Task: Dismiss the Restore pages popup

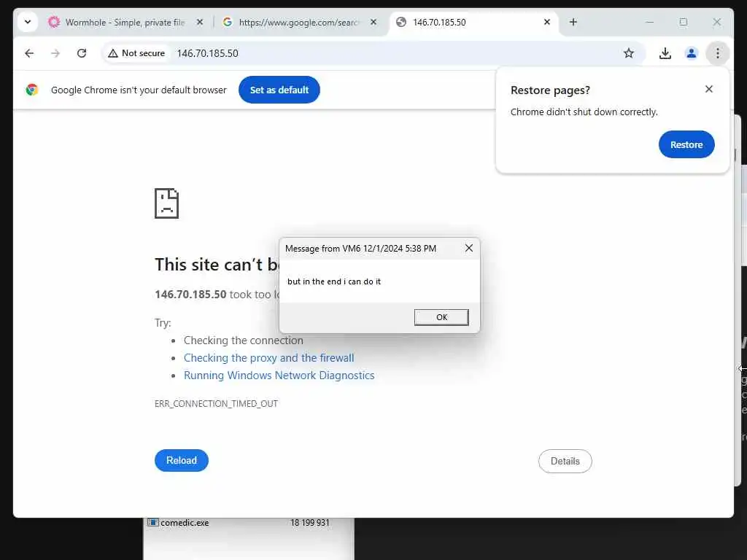Action: point(709,89)
